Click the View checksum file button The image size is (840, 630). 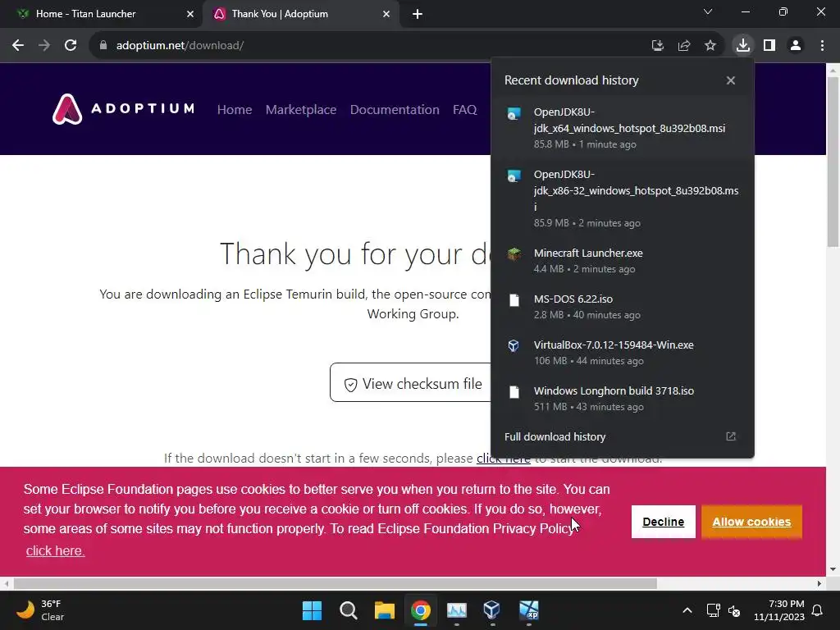(x=410, y=382)
